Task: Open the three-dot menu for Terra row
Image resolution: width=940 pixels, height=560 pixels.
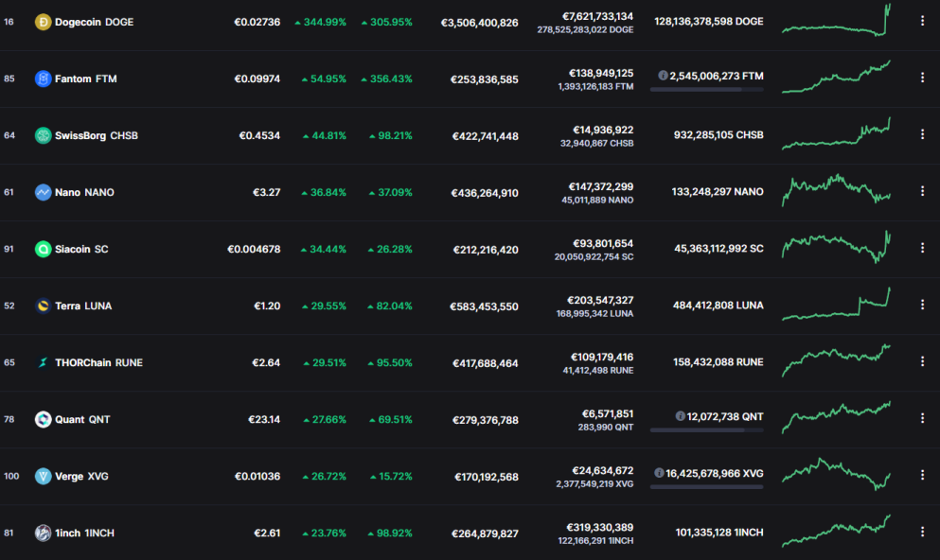Action: pyautogui.click(x=922, y=305)
